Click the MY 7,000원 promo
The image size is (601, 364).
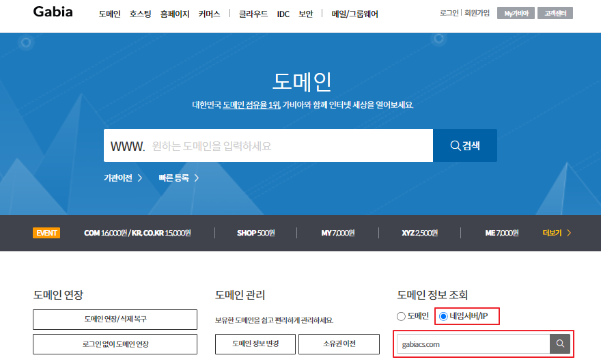click(337, 233)
